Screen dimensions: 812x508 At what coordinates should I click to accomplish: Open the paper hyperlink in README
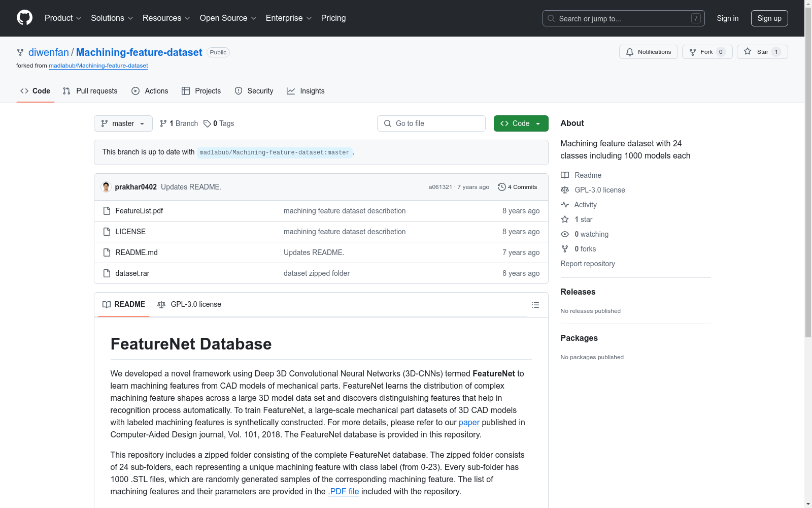pyautogui.click(x=469, y=422)
